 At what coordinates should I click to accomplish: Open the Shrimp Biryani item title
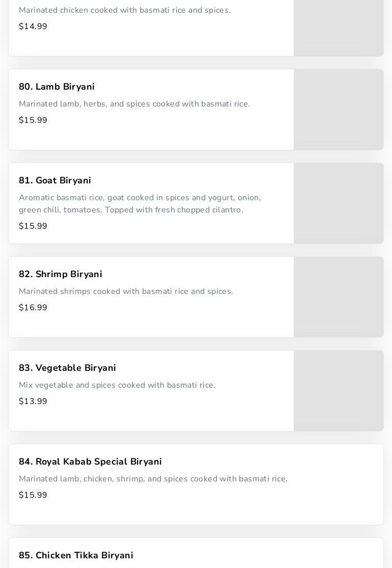(61, 274)
